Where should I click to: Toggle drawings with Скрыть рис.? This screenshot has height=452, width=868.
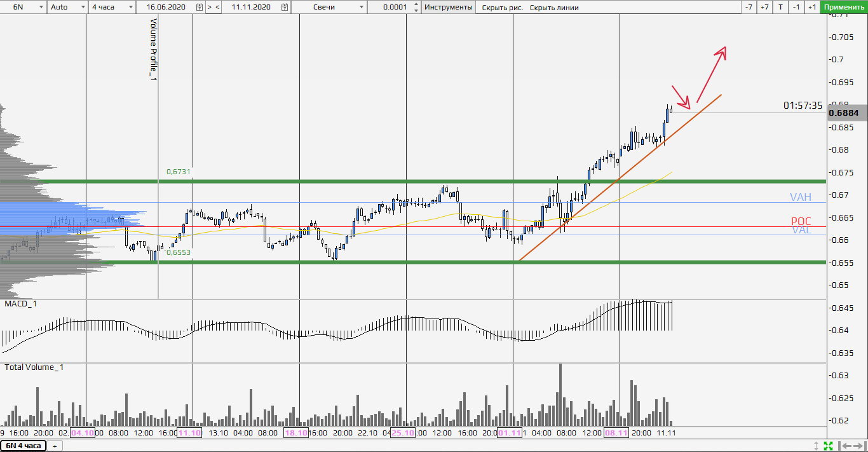[502, 8]
